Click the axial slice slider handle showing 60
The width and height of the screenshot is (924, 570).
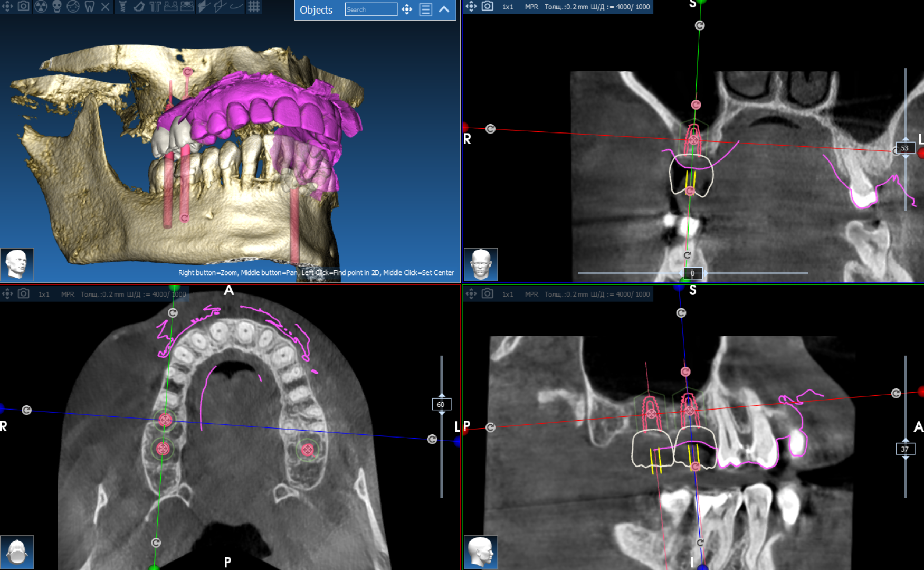441,404
